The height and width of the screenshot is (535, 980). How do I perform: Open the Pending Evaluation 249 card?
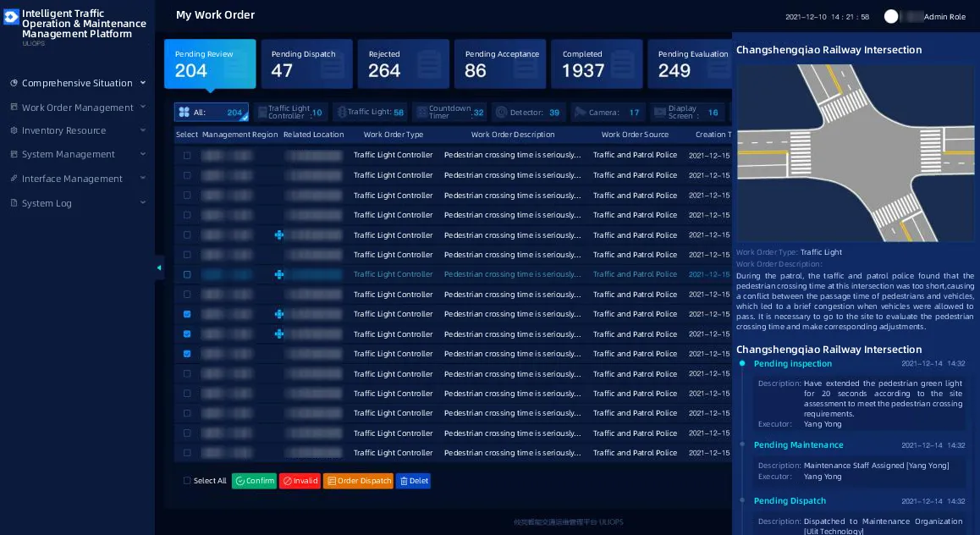pos(690,63)
